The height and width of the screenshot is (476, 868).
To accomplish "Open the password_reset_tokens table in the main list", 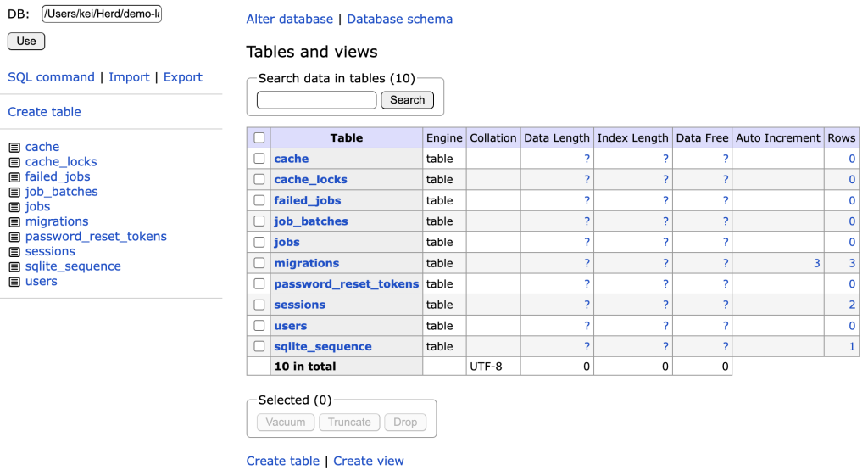I will pyautogui.click(x=346, y=284).
